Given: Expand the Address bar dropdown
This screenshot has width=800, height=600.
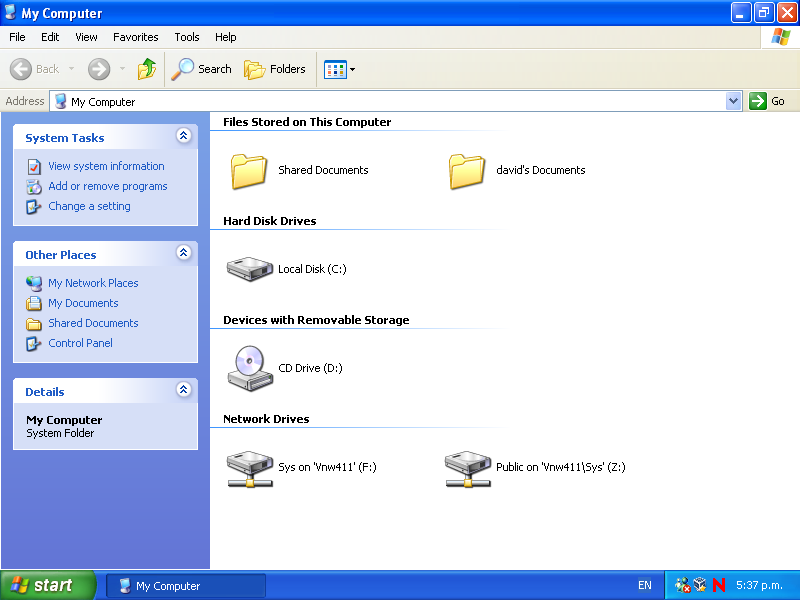Looking at the screenshot, I should tap(733, 101).
